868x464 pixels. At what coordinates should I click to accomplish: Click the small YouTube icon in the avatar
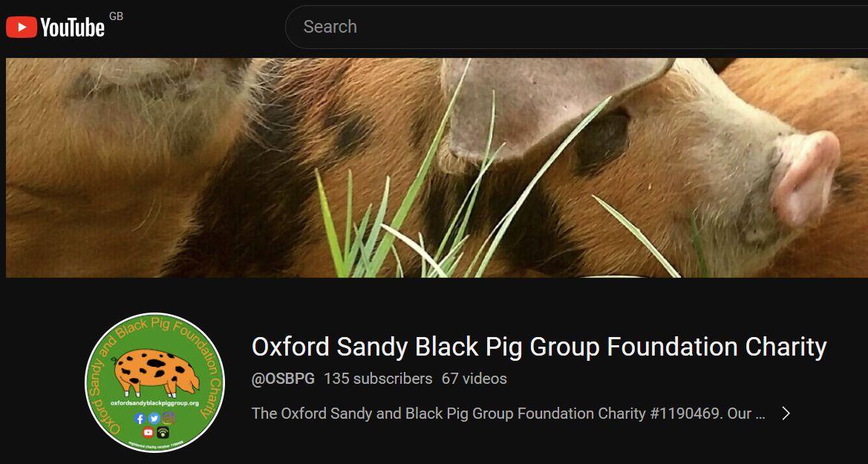coord(148,432)
